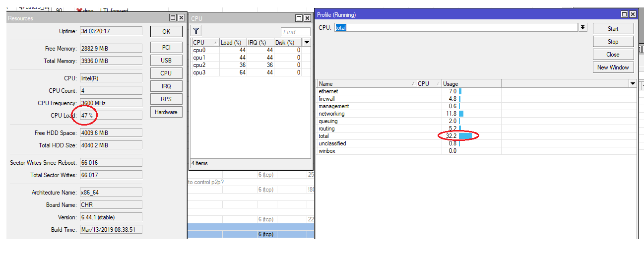Select the management row in Profile

click(x=477, y=106)
